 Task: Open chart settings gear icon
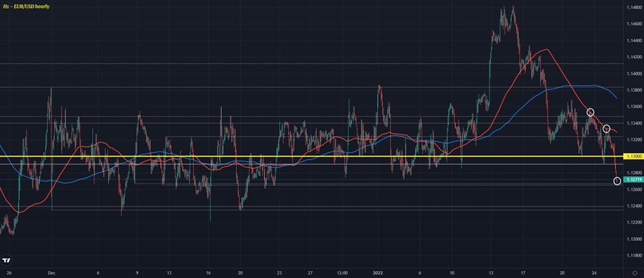coord(634,272)
